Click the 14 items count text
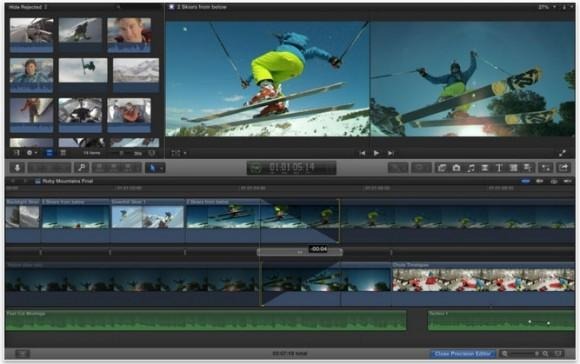This screenshot has width=580, height=364. click(x=92, y=153)
